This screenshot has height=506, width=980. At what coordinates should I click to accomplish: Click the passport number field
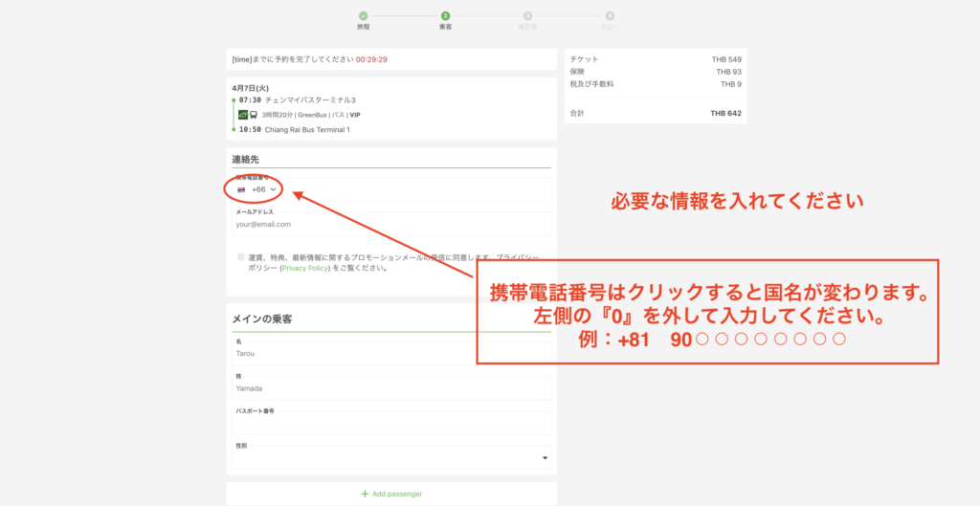391,423
